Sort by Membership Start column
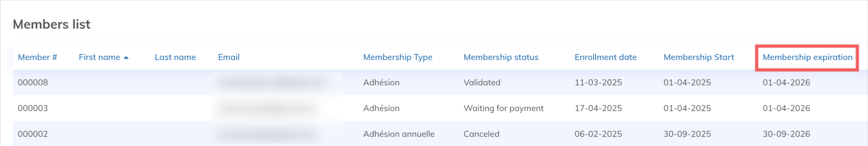The image size is (868, 146). pos(699,57)
